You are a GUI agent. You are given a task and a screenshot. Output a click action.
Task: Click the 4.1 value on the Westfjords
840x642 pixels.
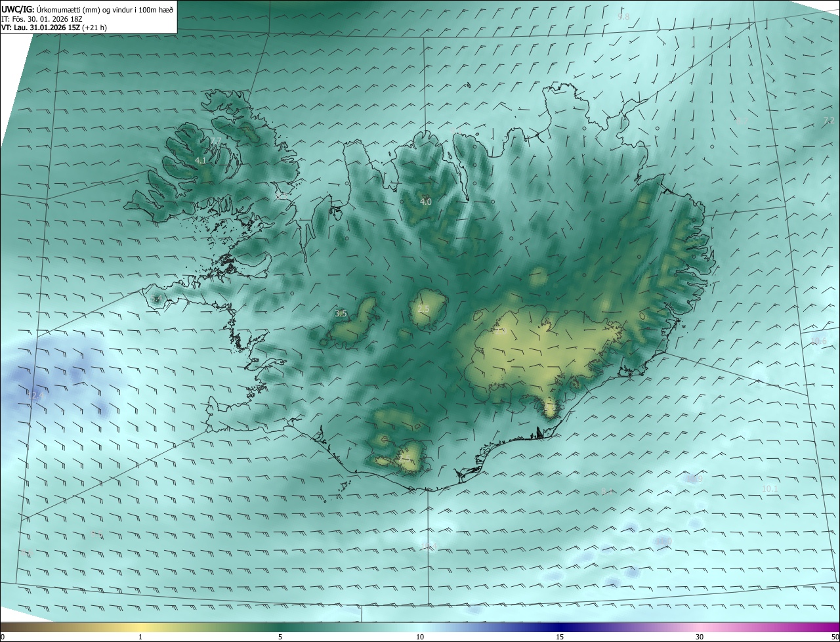click(201, 160)
